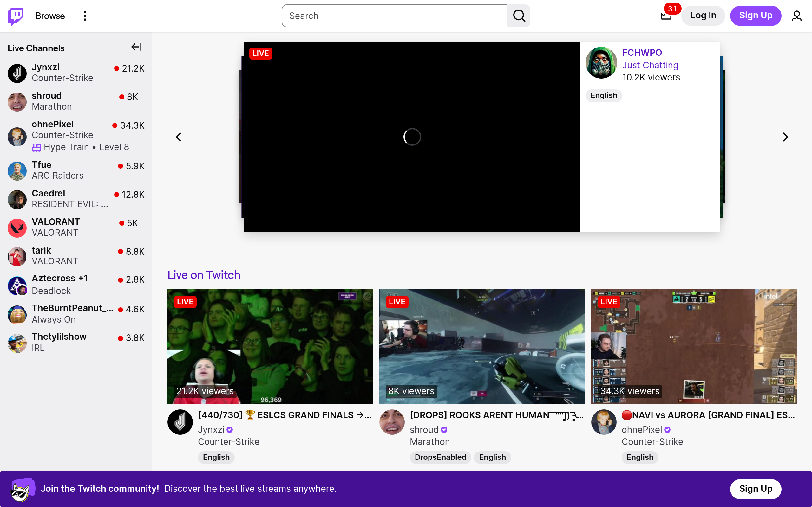Click Caedrel's avatar in the sidebar
The width and height of the screenshot is (812, 507).
pos(17,199)
